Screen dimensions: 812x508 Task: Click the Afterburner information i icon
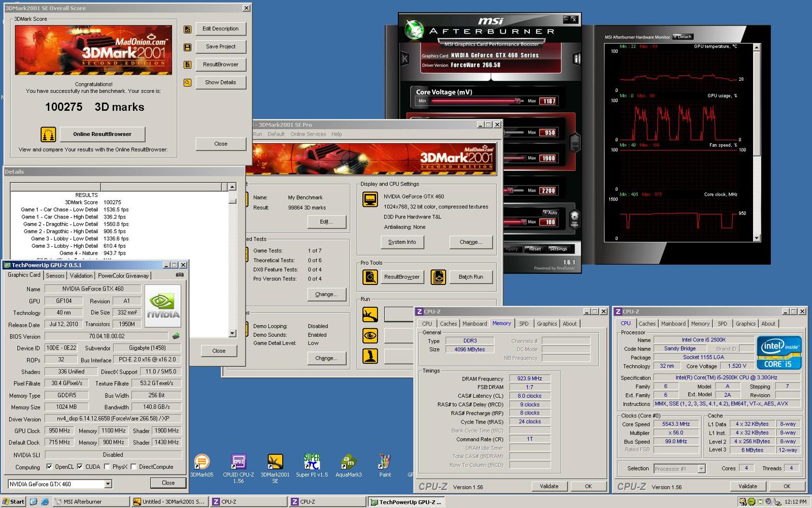[577, 59]
